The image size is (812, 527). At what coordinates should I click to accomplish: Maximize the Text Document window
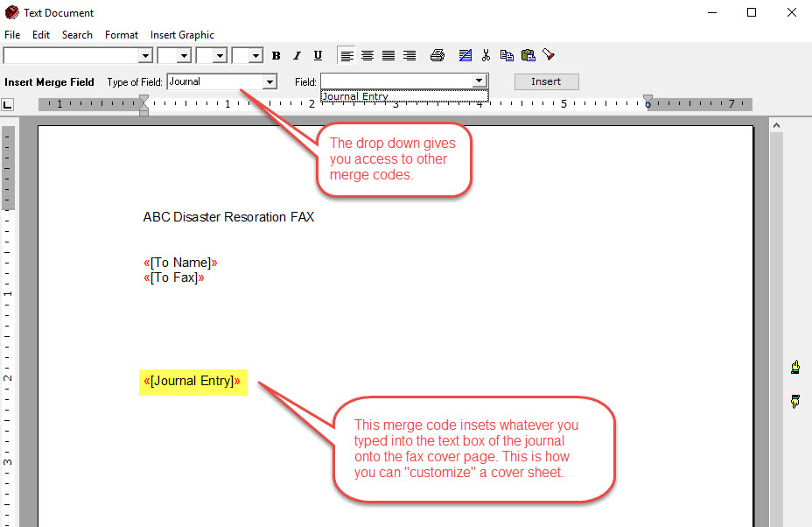click(752, 12)
